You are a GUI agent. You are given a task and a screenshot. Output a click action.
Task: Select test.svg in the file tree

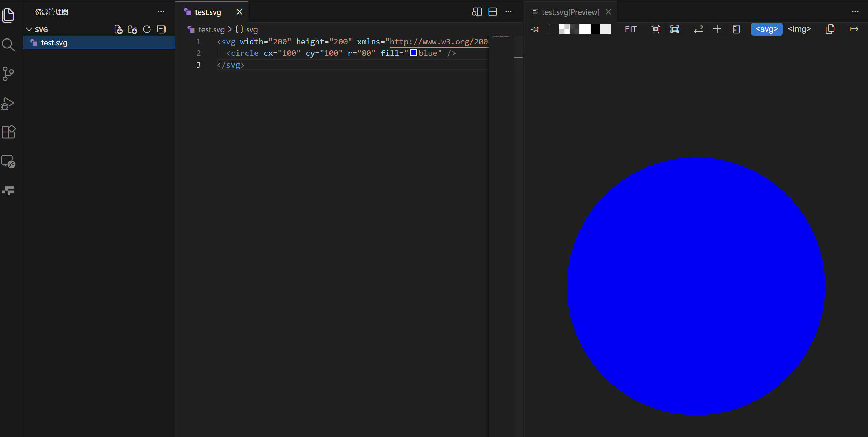point(54,43)
